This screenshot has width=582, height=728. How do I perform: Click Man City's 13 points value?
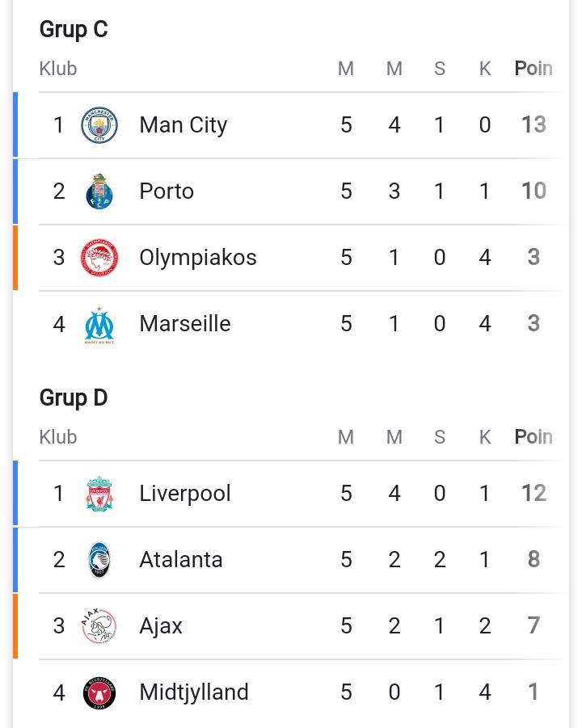pos(533,125)
